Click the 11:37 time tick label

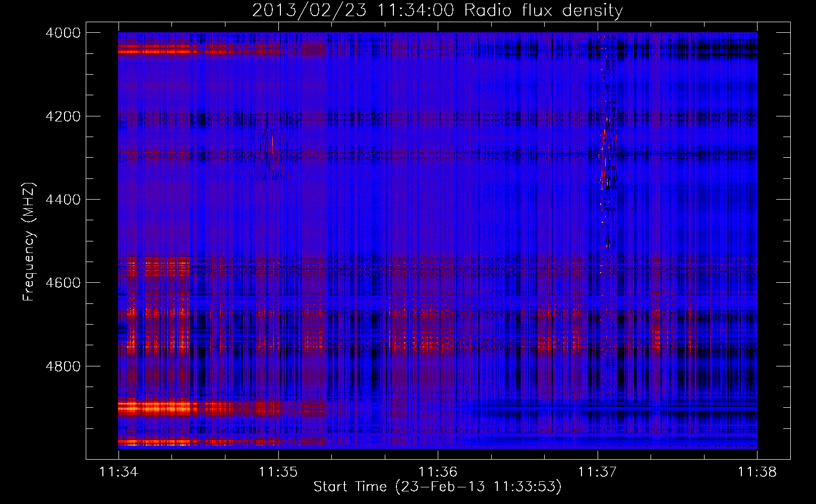point(597,472)
